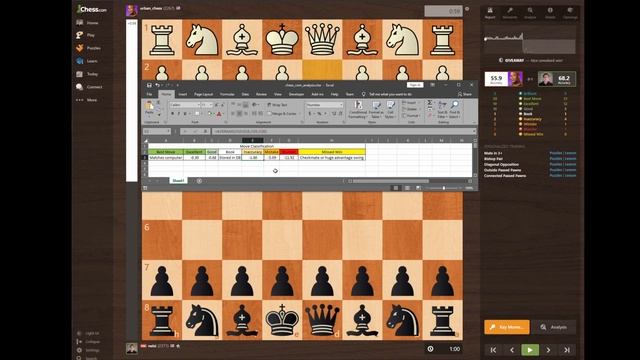The height and width of the screenshot is (360, 640).
Task: Switch to Formulas ribbon tab
Action: click(x=227, y=94)
